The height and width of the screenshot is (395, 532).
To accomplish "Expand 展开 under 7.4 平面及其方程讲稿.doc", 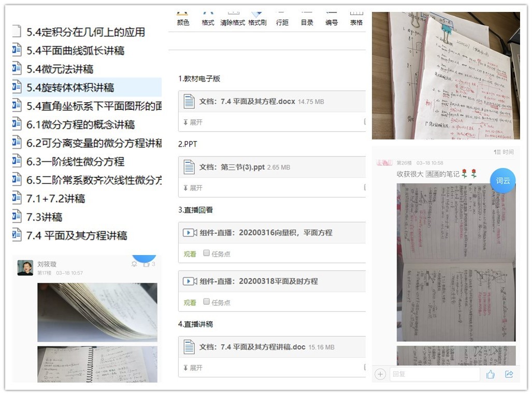I will 193,368.
